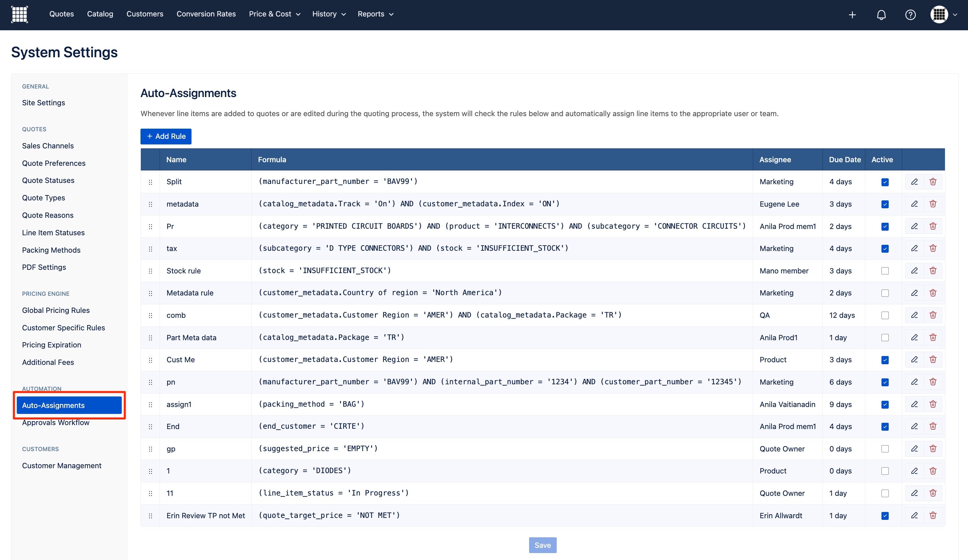Image resolution: width=968 pixels, height=560 pixels.
Task: Delete Erin Review TP not Met rule
Action: 933,516
